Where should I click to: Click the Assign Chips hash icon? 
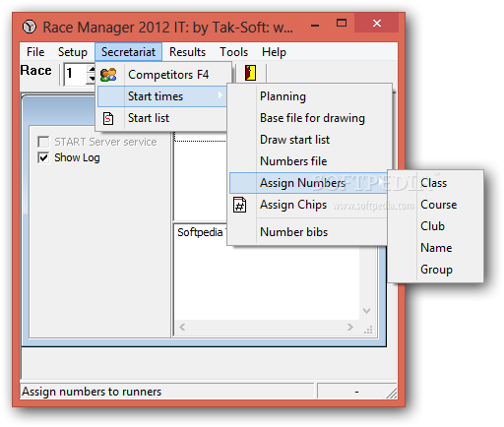tap(239, 205)
